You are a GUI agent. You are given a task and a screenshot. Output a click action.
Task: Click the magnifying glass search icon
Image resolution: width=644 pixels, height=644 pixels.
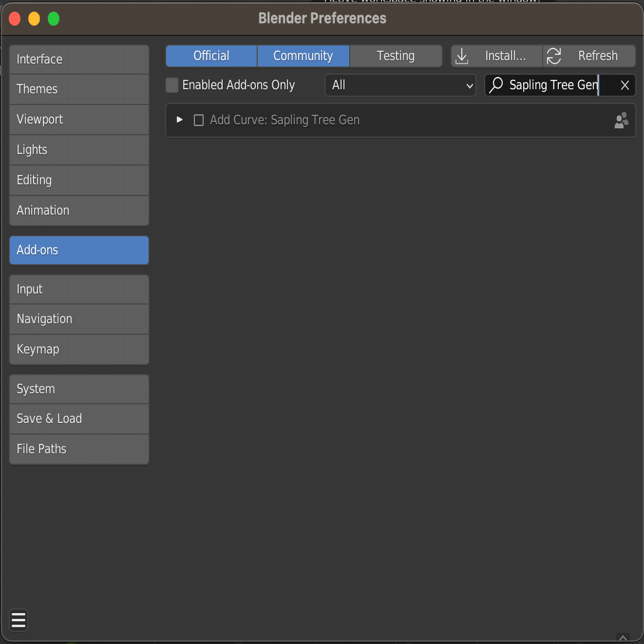point(496,85)
